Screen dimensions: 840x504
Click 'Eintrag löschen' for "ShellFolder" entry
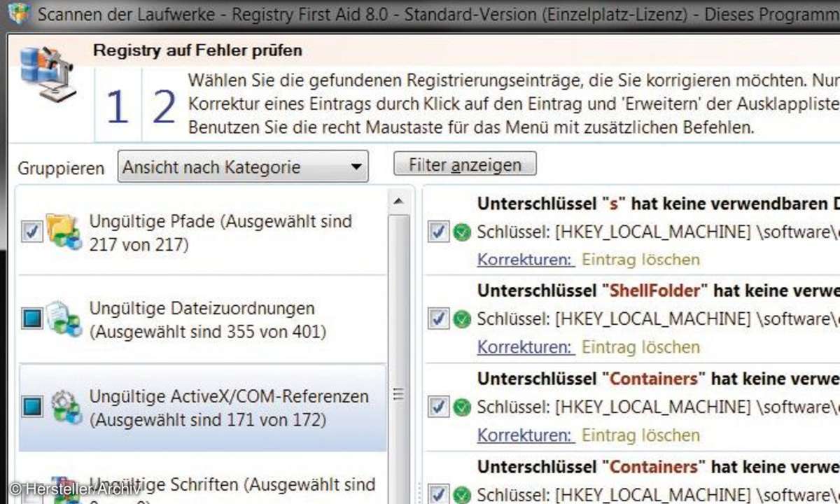click(640, 347)
